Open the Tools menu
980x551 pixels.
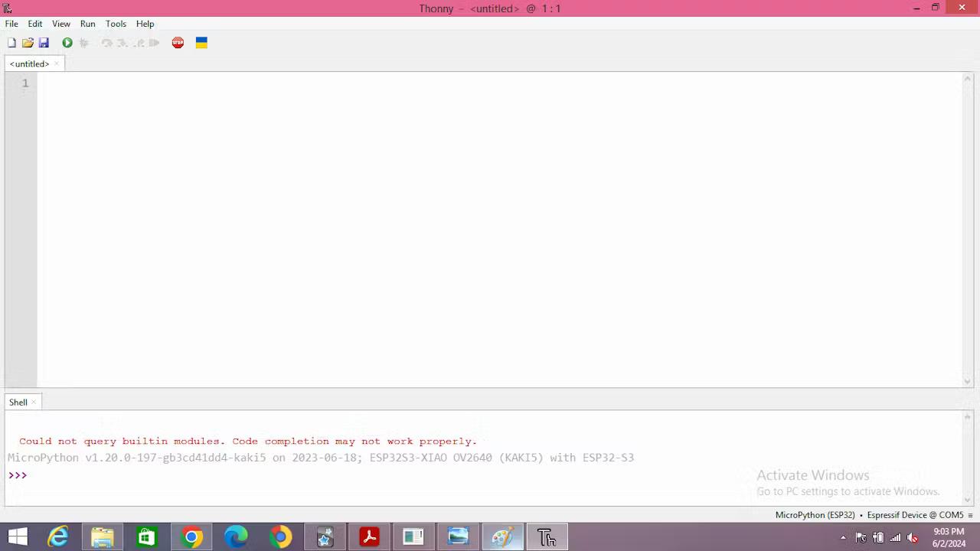(x=116, y=24)
